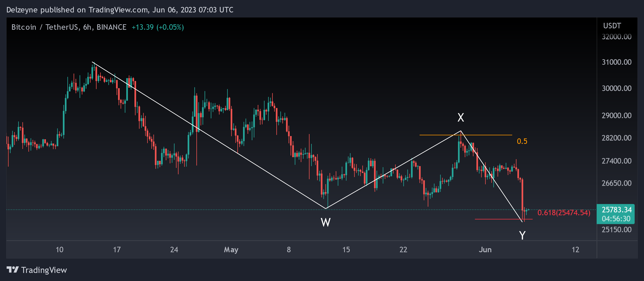Select the 'Bitcoin / TetherUS, 6h, BINANCE' title
This screenshot has width=644, height=281.
click(x=69, y=27)
